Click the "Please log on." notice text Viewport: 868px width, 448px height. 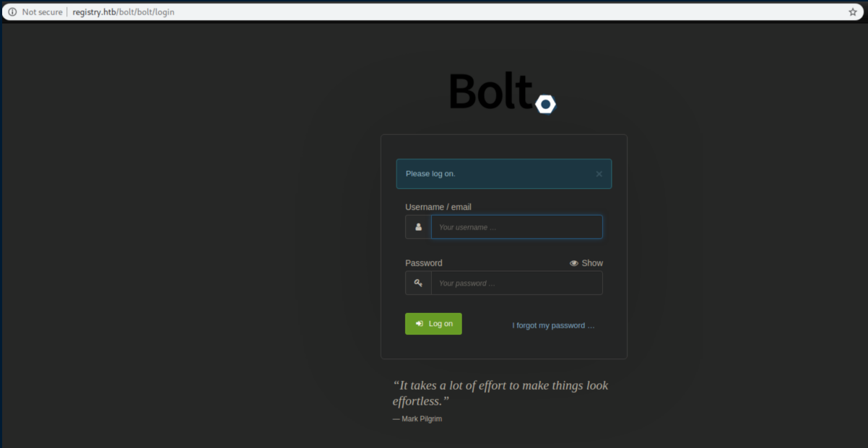tap(430, 174)
